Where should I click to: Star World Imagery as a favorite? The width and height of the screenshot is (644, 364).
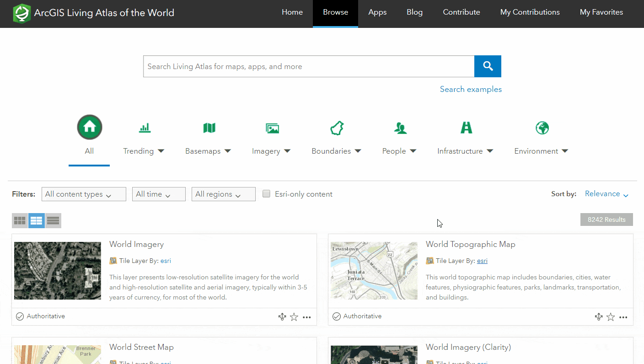(x=294, y=316)
